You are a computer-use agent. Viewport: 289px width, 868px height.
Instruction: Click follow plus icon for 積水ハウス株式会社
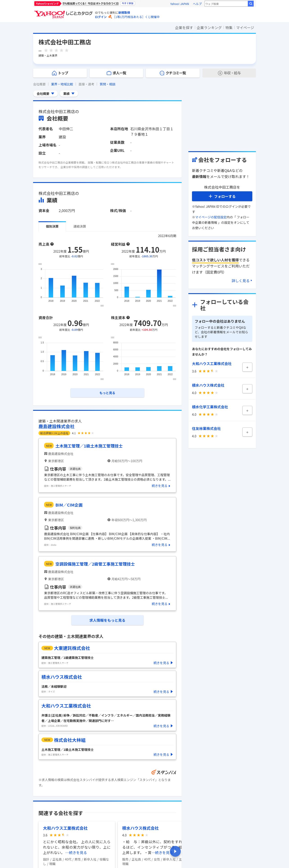point(247,389)
